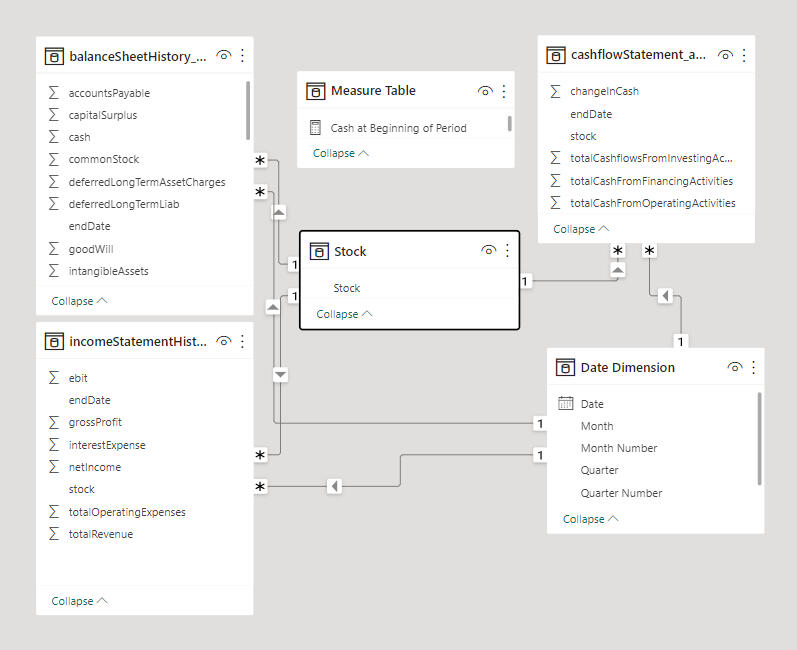Hide the Stock table using eye icon
The height and width of the screenshot is (650, 797).
[488, 251]
